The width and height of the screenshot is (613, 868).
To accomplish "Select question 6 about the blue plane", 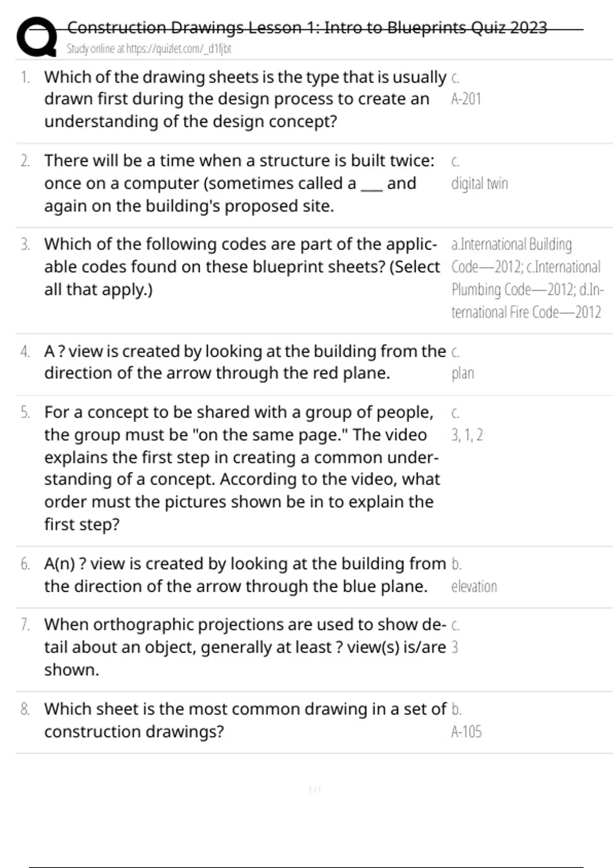I will [244, 575].
